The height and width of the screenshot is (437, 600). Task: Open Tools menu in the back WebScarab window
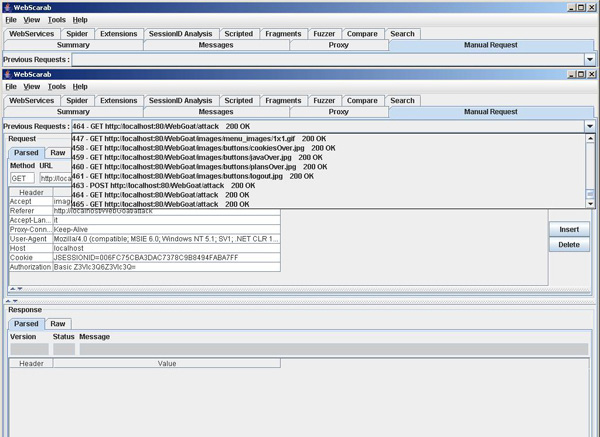tap(57, 20)
